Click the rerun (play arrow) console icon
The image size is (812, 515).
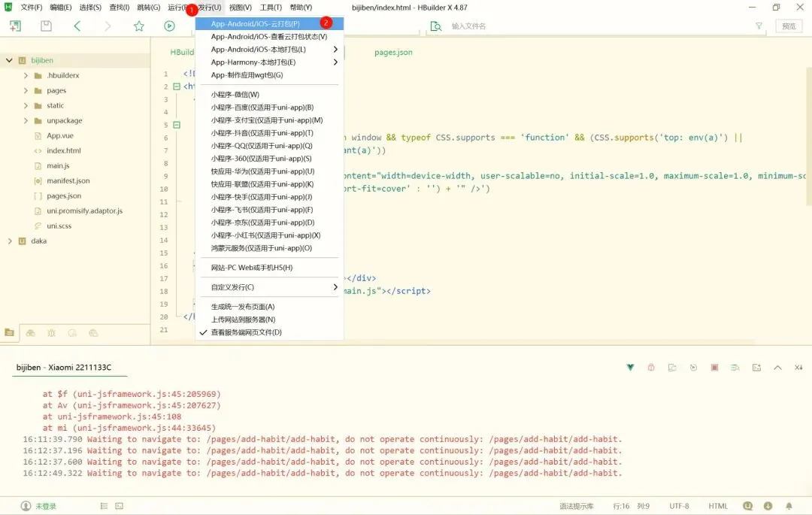[693, 368]
